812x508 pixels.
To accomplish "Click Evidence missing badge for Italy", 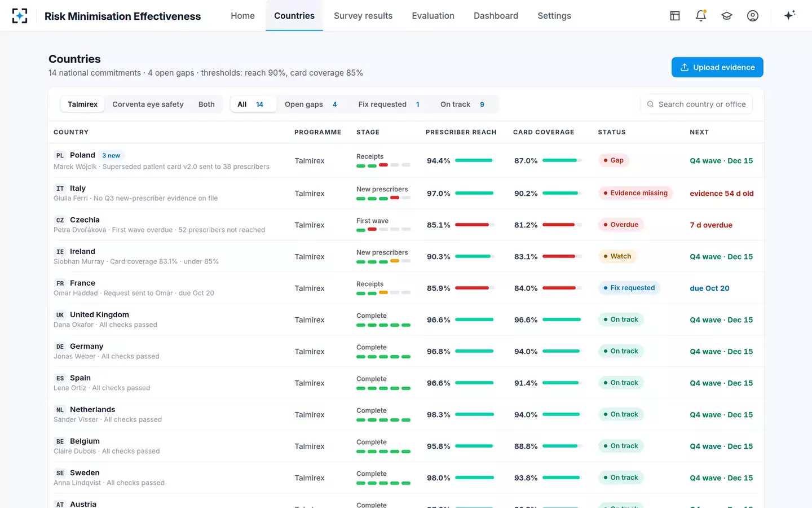I will pyautogui.click(x=636, y=193).
